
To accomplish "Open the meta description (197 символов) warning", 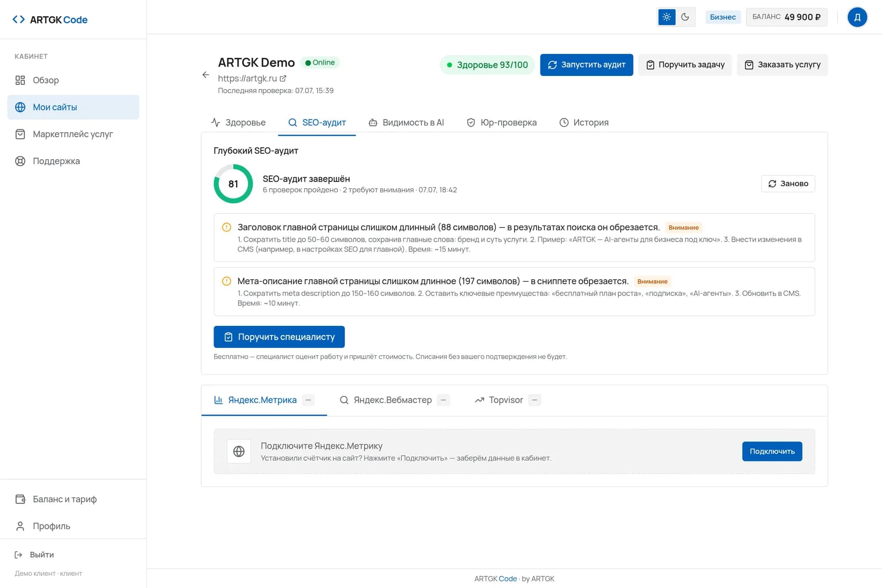I will 514,292.
